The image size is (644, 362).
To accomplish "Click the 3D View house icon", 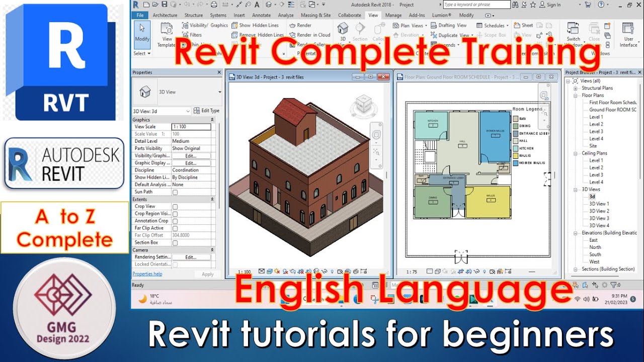I will (343, 28).
